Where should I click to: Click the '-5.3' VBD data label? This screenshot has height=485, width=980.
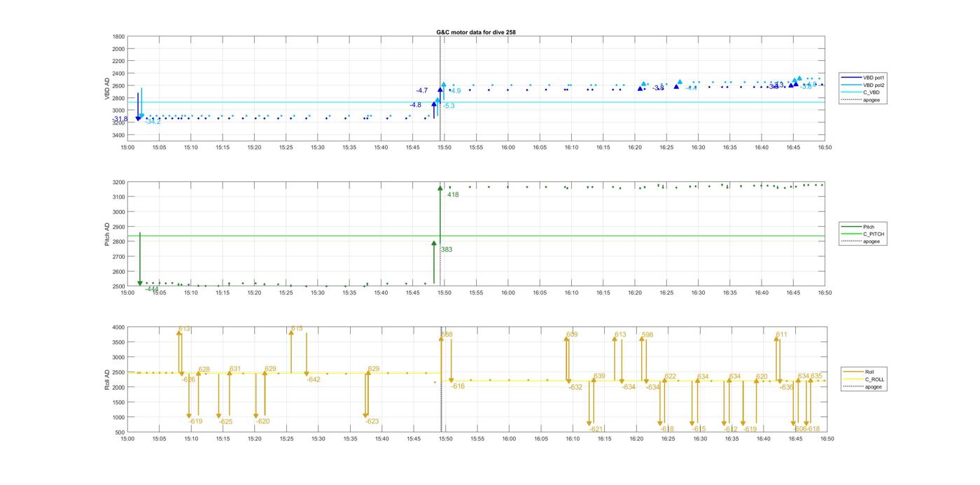(449, 106)
